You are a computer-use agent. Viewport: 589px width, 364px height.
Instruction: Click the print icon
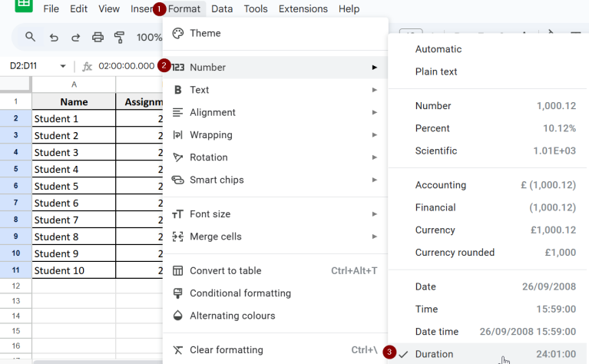point(98,37)
